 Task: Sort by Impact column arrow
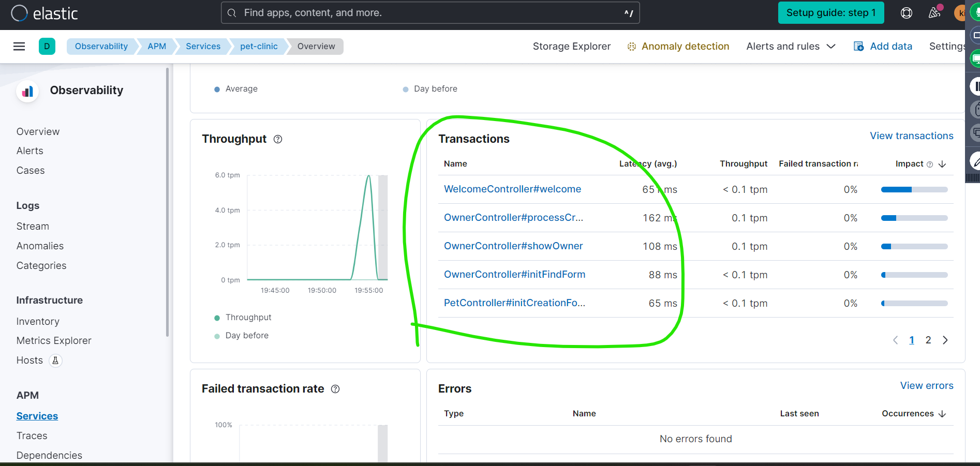click(942, 164)
